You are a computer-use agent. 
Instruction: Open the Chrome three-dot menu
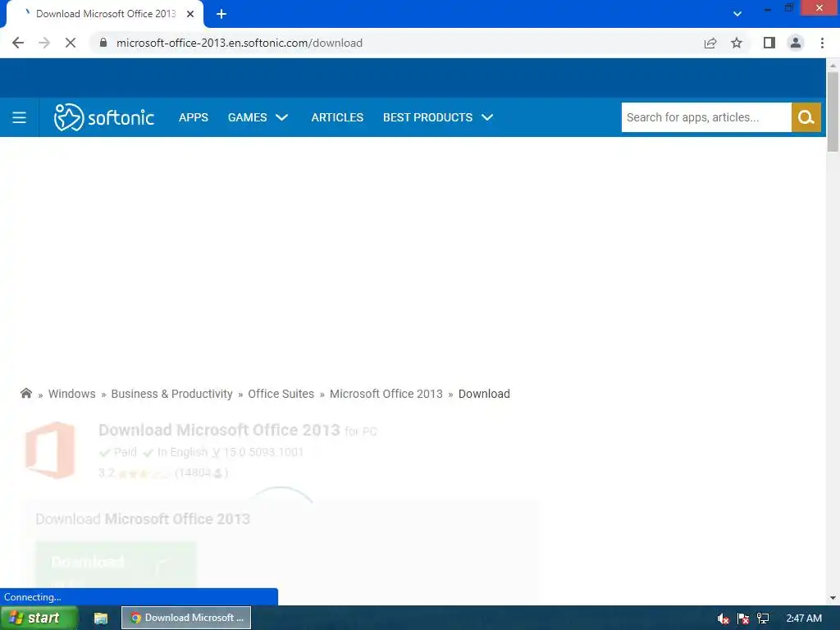point(822,43)
